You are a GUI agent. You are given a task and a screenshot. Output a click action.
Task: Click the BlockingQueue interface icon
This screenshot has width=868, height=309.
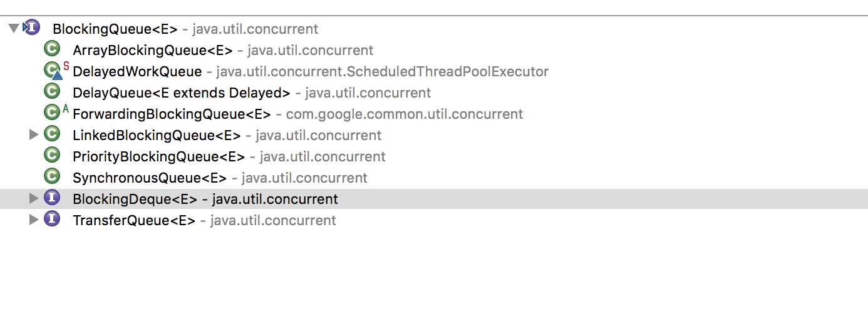(x=31, y=28)
